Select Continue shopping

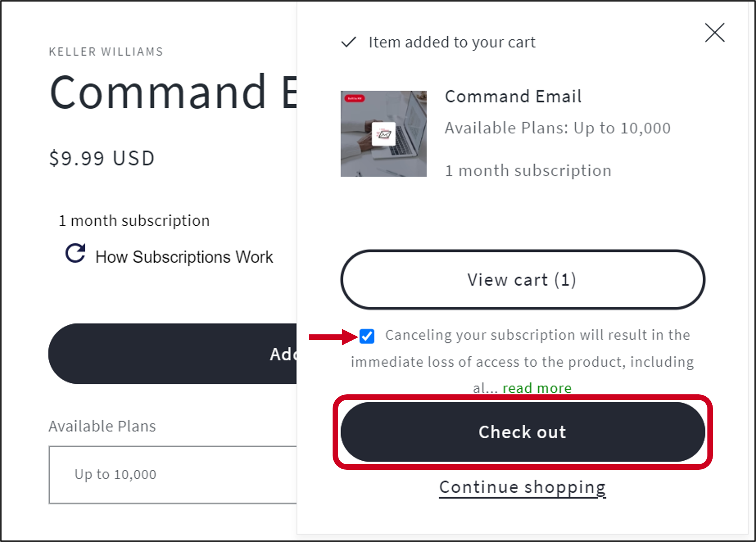pyautogui.click(x=522, y=487)
